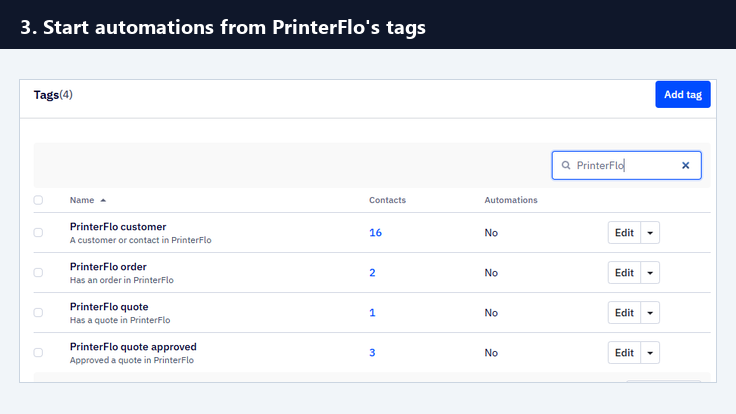Open the 16 contacts link
The width and height of the screenshot is (736, 414).
pos(375,233)
